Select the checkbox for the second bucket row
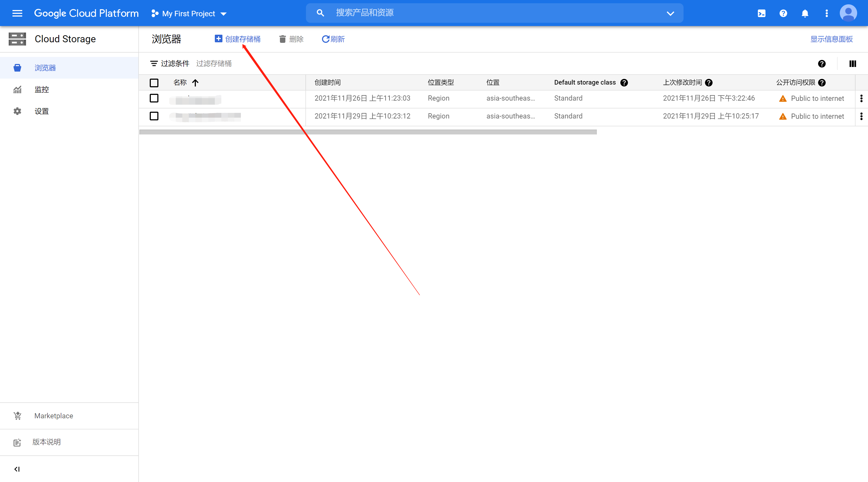 (x=154, y=116)
